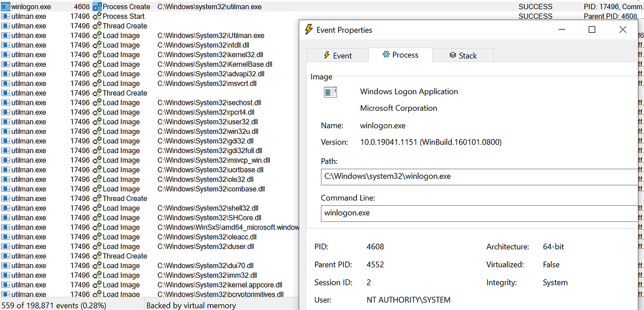The height and width of the screenshot is (310, 644).
Task: Click the winlogon.exe process icon
Action: click(5, 6)
